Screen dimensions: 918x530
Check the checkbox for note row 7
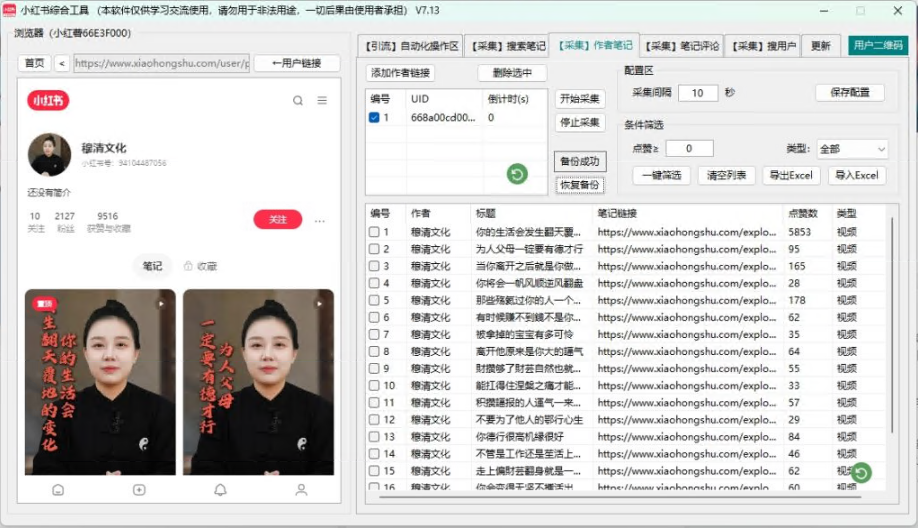tap(374, 334)
